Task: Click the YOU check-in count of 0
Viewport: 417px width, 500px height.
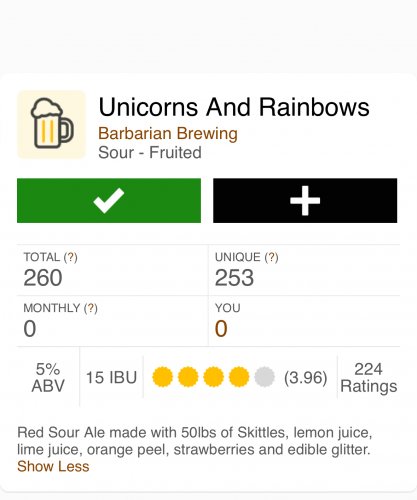Action: [221, 329]
